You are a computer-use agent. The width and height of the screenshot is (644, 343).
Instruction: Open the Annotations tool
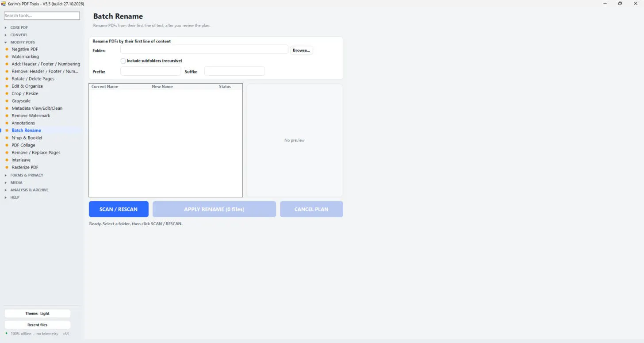pos(23,123)
